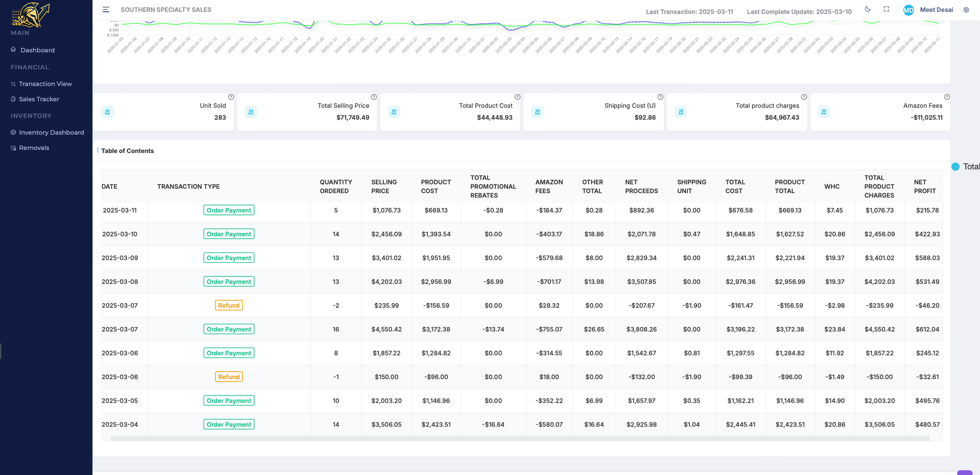Switch to dark mode with moon icon
The image size is (980, 475).
click(x=868, y=9)
